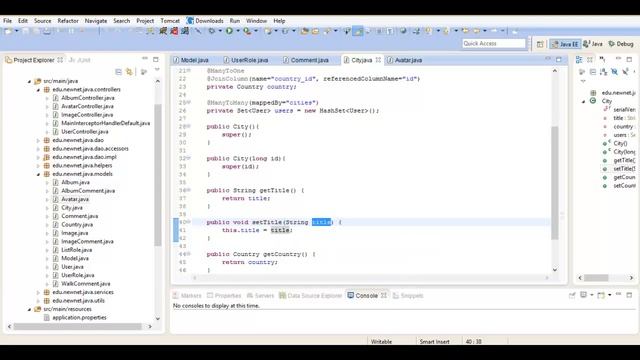The height and width of the screenshot is (360, 640).
Task: Click the New file toolbar icon
Action: click(x=8, y=31)
